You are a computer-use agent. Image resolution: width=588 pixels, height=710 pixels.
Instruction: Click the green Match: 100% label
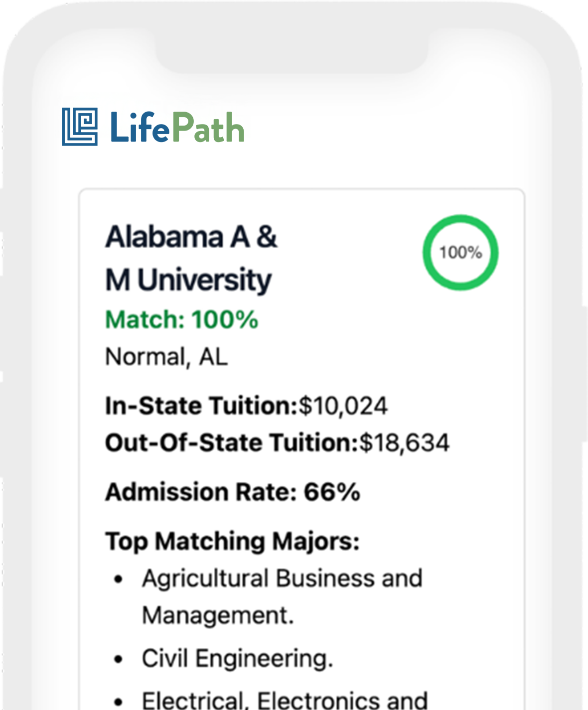coord(181,319)
